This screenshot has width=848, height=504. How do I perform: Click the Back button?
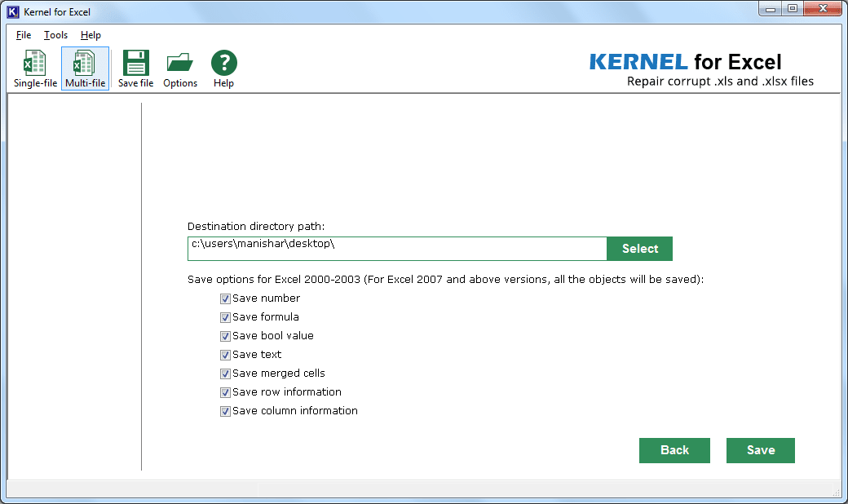[674, 450]
